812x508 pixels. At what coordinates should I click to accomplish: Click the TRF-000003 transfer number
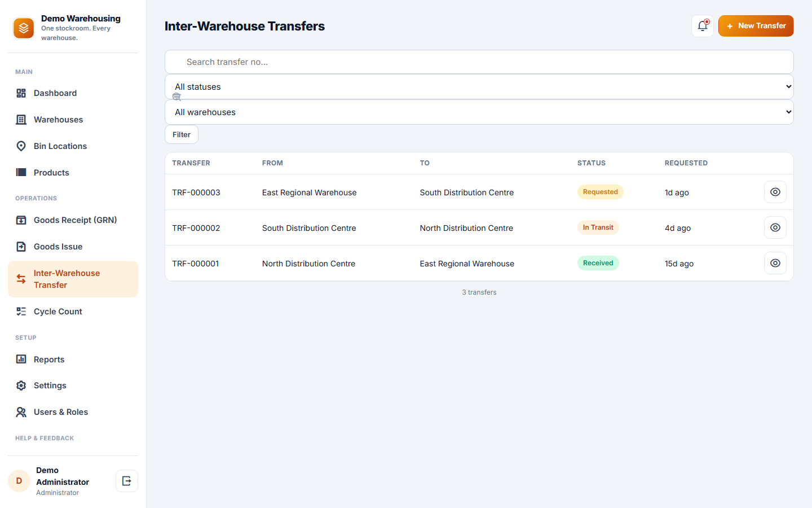click(196, 192)
